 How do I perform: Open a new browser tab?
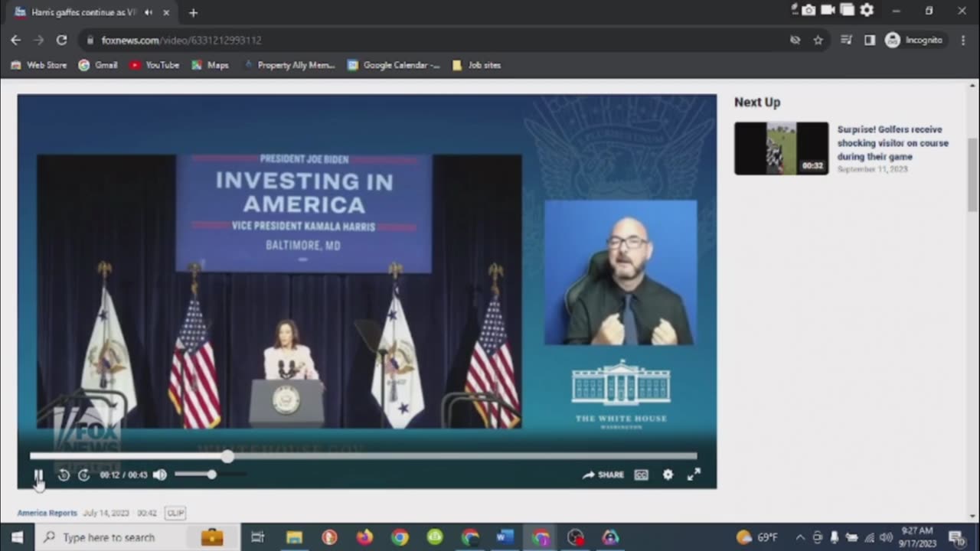pyautogui.click(x=193, y=12)
